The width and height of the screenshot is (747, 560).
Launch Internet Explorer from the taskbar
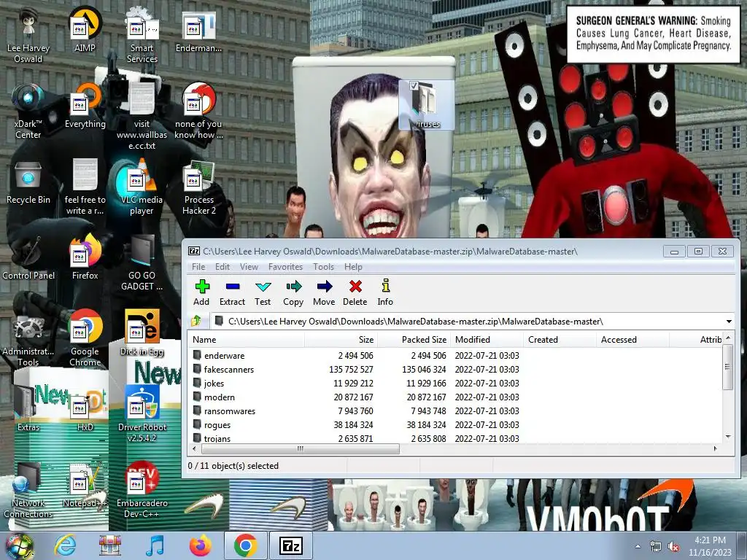[x=65, y=545]
